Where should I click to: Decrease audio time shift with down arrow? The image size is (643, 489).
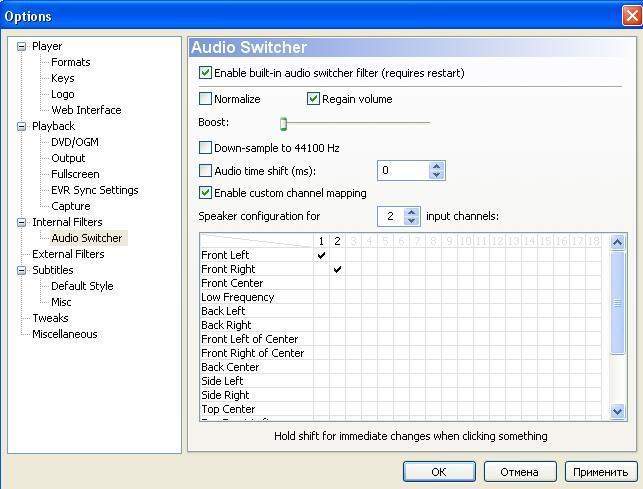tap(436, 175)
